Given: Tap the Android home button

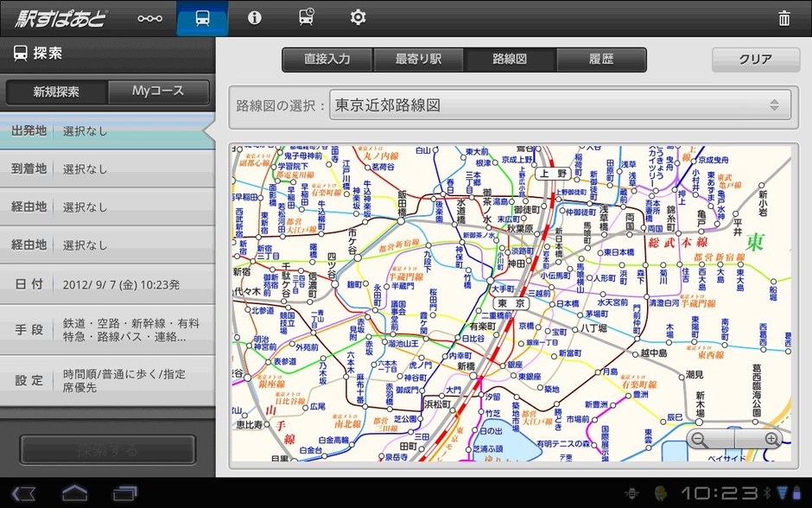Looking at the screenshot, I should [74, 493].
